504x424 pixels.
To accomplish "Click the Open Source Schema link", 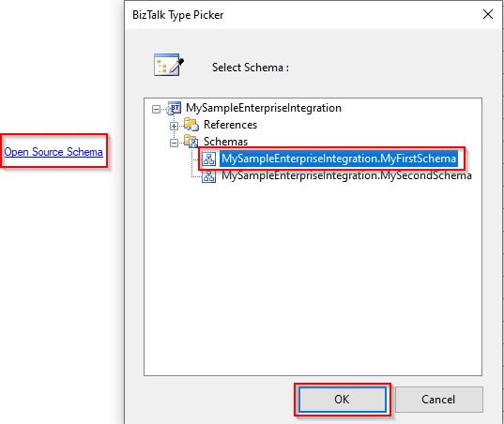I will point(53,152).
